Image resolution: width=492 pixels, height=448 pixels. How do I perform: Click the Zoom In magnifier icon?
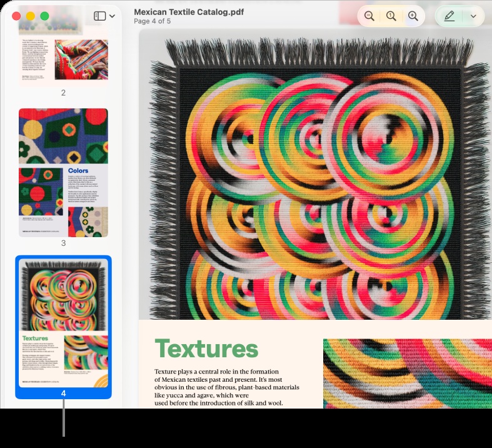(413, 16)
